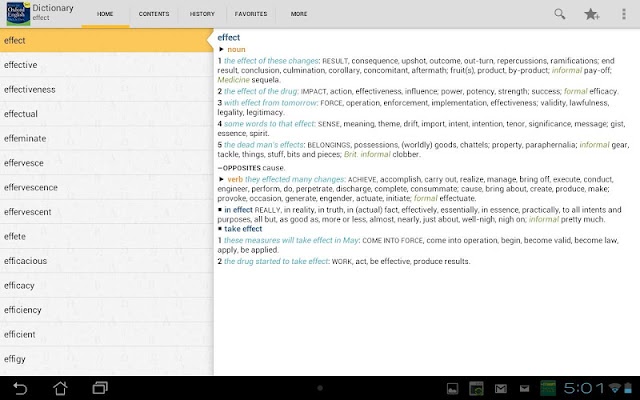
Task: Click the 'in effect' phrase heading
Action: pos(238,210)
